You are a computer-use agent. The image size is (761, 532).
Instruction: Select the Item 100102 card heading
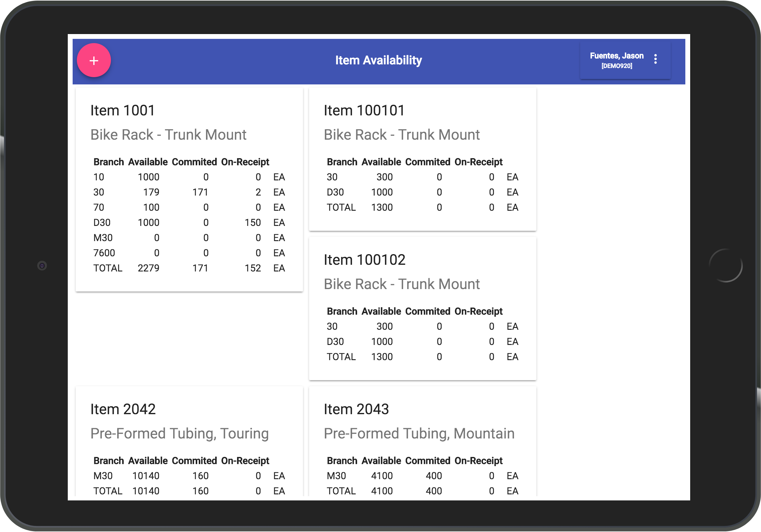pyautogui.click(x=365, y=260)
